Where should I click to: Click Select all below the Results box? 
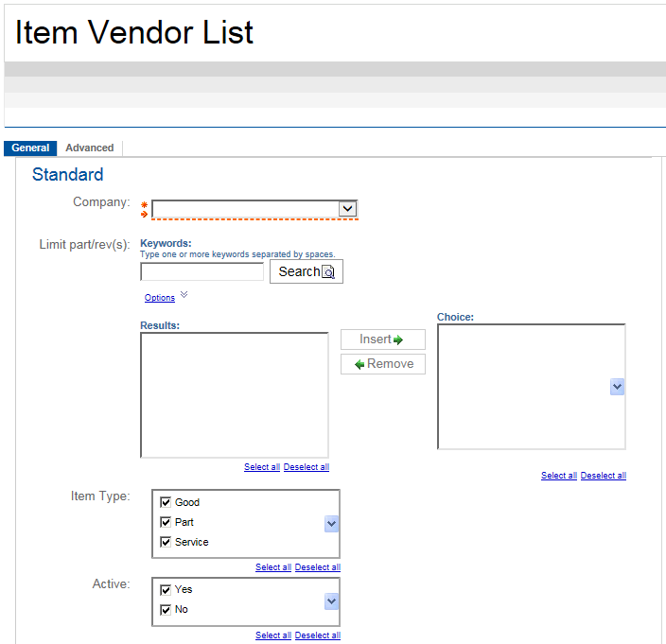(x=261, y=467)
